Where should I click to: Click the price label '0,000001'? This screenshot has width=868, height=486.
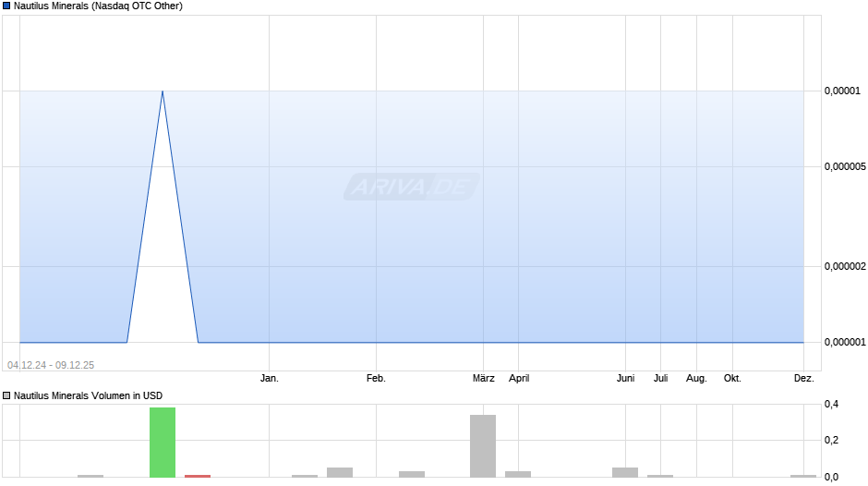coord(845,343)
